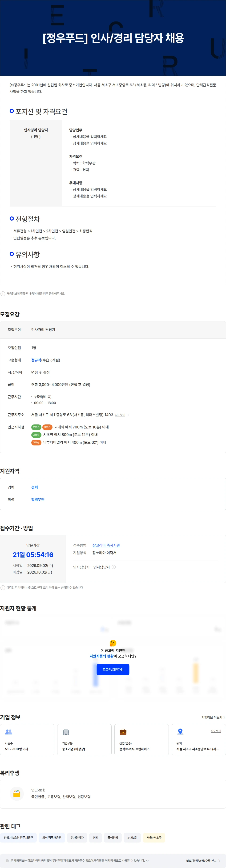Click 국민연금, 고용보험 benefits text
Image resolution: width=226 pixels, height=868 pixels.
[61, 797]
